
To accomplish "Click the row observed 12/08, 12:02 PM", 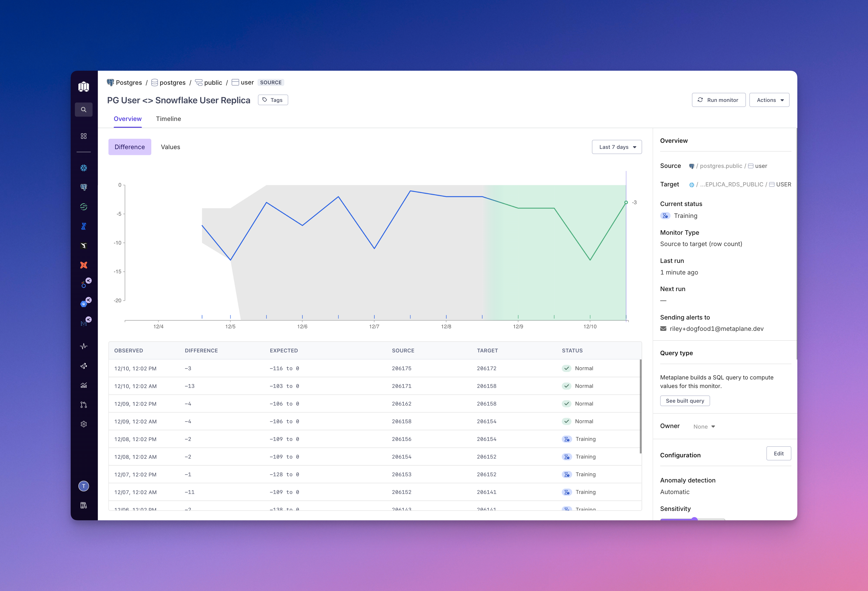I will coord(374,439).
